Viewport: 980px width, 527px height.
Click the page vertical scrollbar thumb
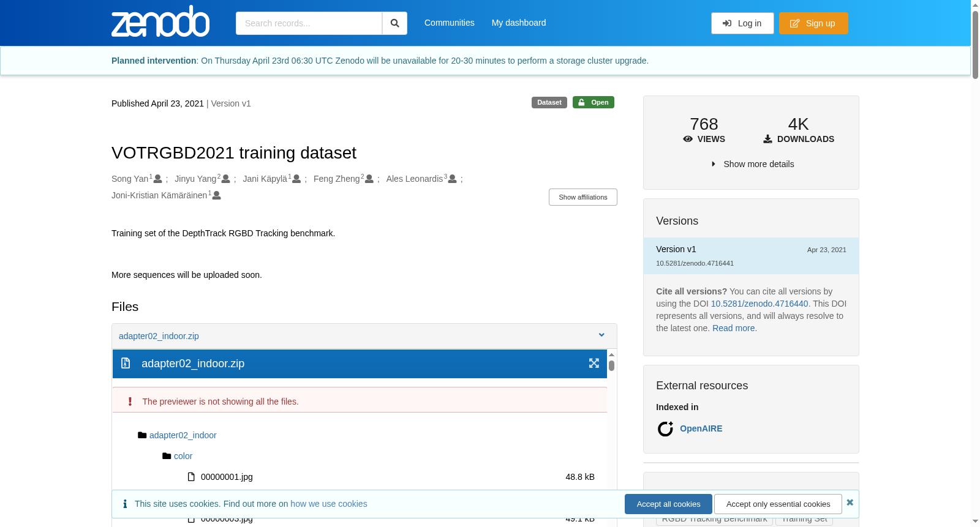975,44
